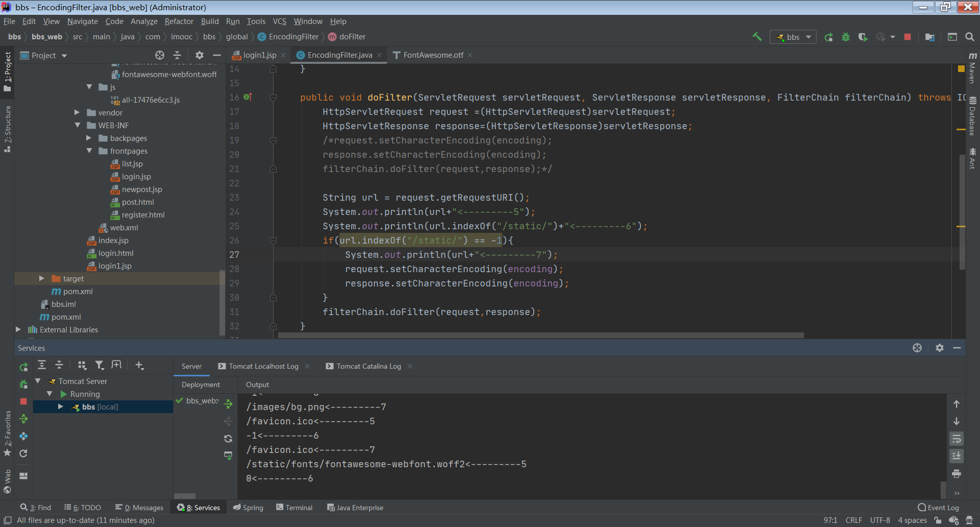This screenshot has width=980, height=527.
Task: Open the Spring tool window
Action: click(248, 508)
